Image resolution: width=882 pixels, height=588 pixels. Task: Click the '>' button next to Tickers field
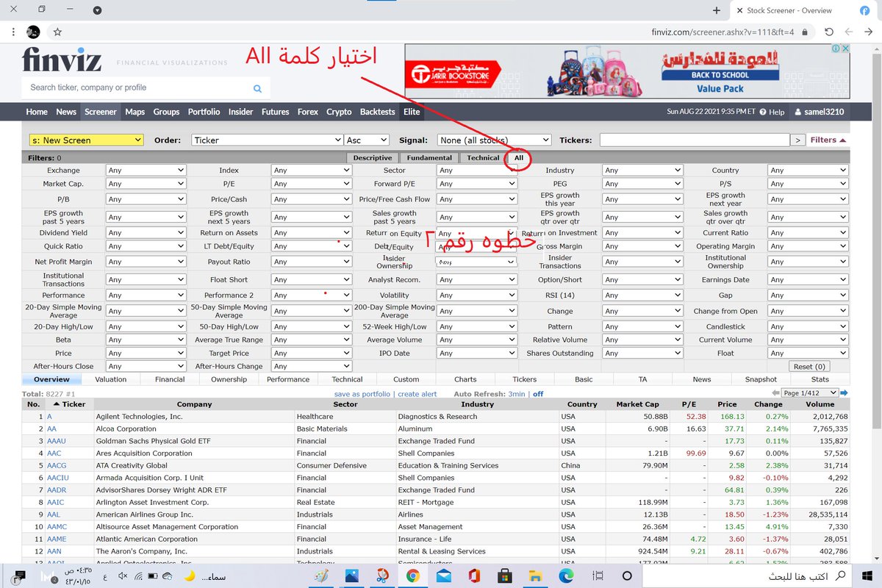pos(797,140)
